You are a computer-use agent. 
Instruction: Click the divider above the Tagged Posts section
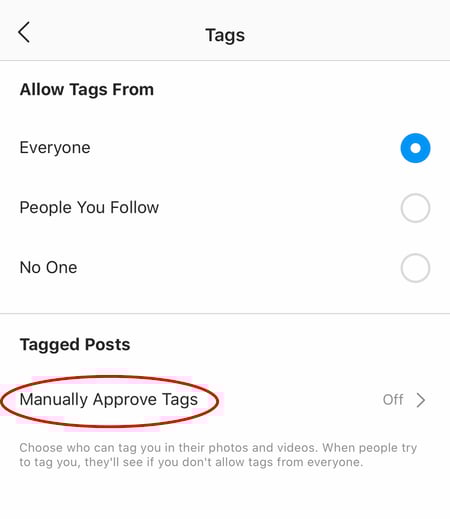click(225, 313)
